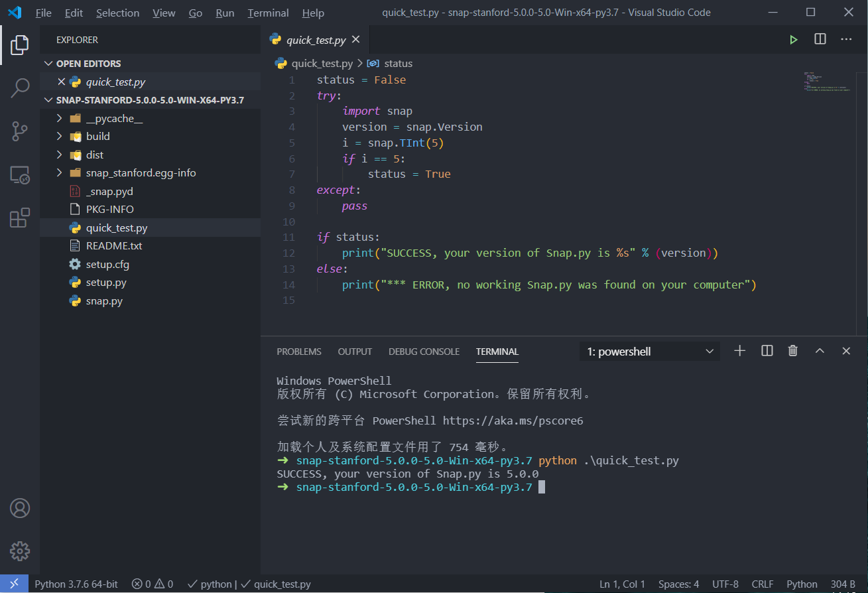Image resolution: width=868 pixels, height=593 pixels.
Task: Open the '1: powershell' terminal selector dropdown
Action: (649, 350)
